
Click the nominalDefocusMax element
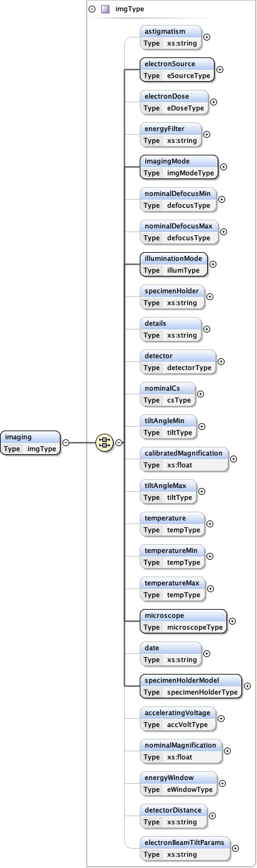180,232
